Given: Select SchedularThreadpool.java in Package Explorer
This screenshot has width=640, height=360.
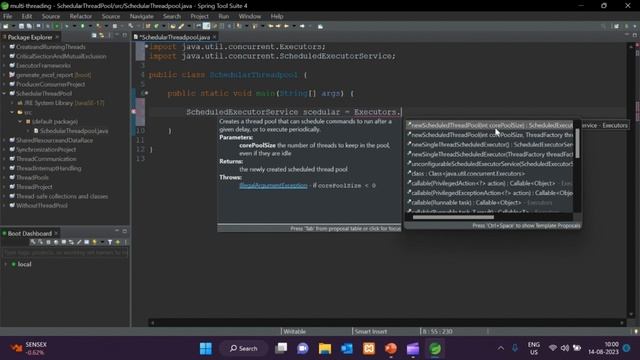Looking at the screenshot, I should click(x=74, y=131).
